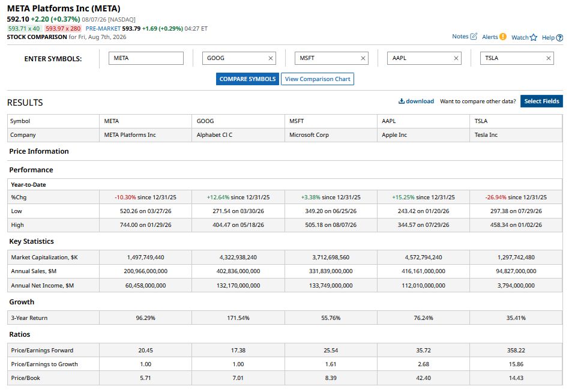The width and height of the screenshot is (569, 392).
Task: Open the Help link text
Action: (548, 37)
